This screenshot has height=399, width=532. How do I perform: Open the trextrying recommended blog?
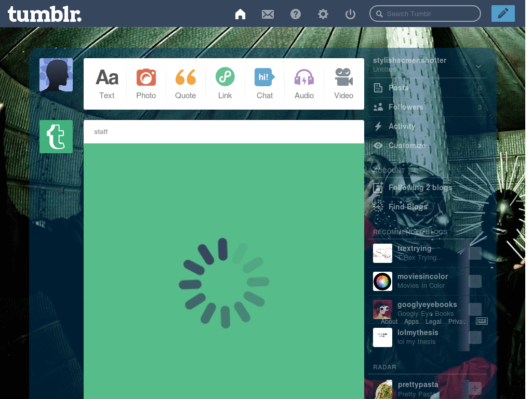point(414,248)
